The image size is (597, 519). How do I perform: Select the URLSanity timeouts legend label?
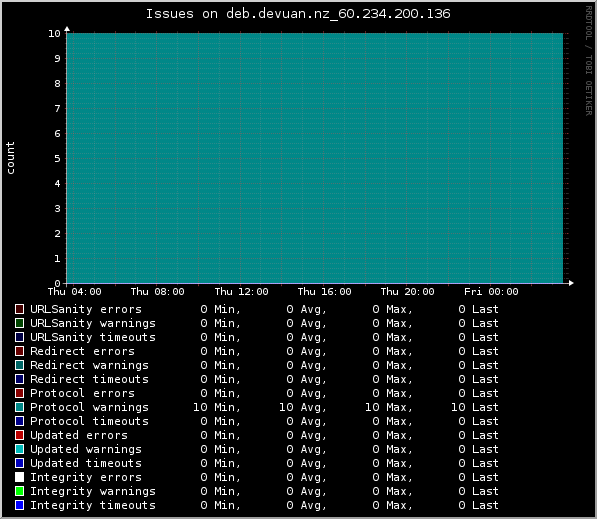pyautogui.click(x=93, y=337)
